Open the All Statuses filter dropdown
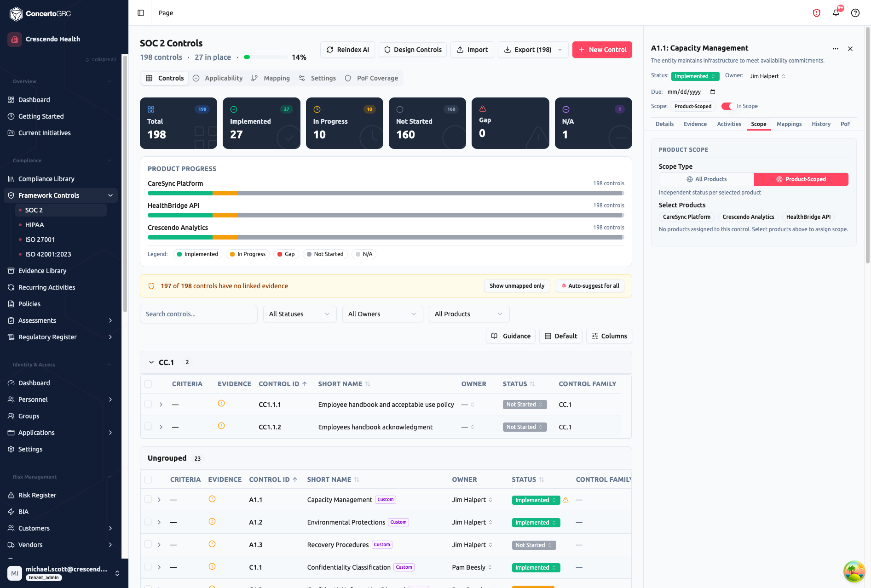 [x=300, y=314]
